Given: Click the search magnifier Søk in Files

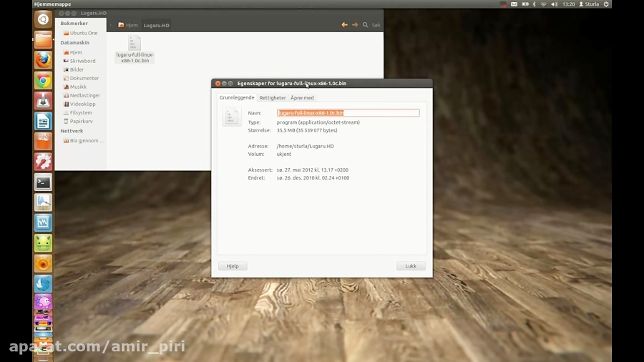Looking at the screenshot, I should click(x=366, y=25).
